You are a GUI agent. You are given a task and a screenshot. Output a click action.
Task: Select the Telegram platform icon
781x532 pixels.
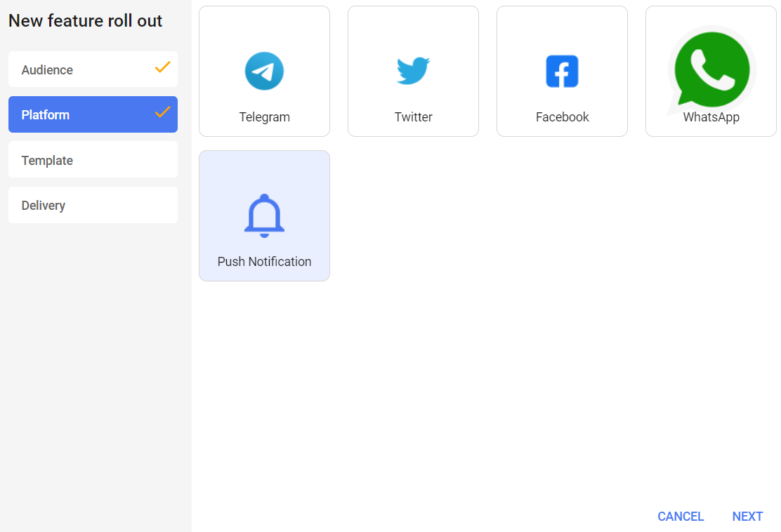(x=264, y=71)
